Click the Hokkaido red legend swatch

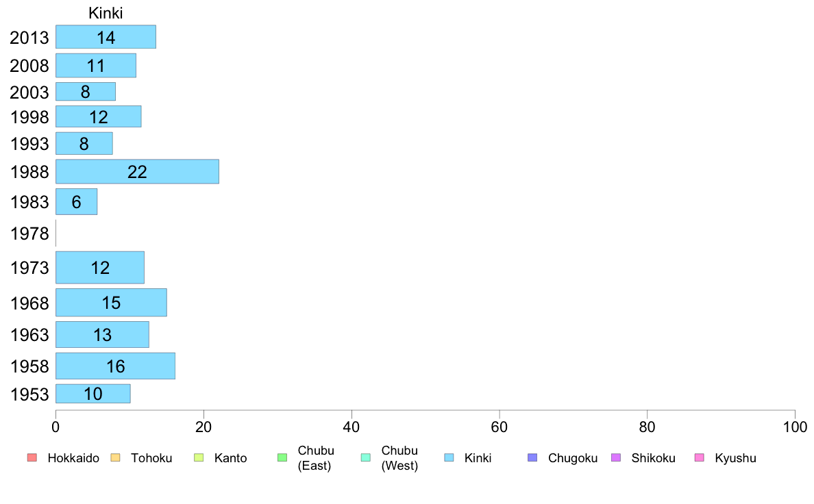[x=32, y=457]
